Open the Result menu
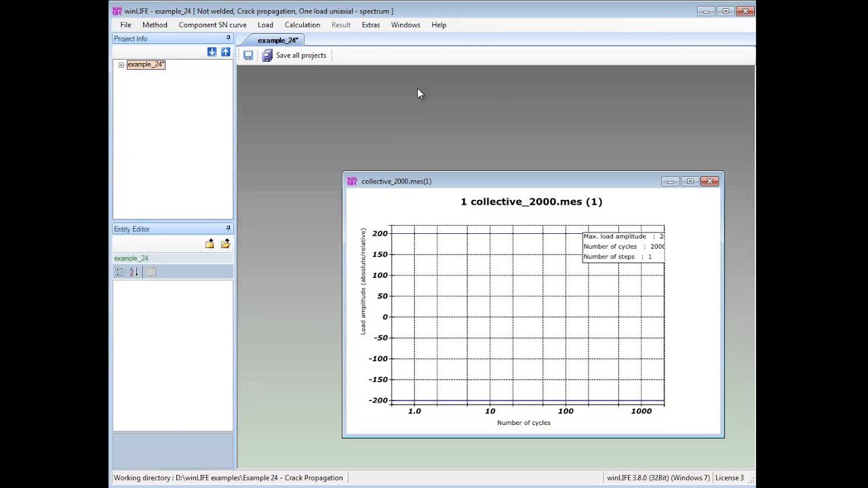 pos(341,25)
